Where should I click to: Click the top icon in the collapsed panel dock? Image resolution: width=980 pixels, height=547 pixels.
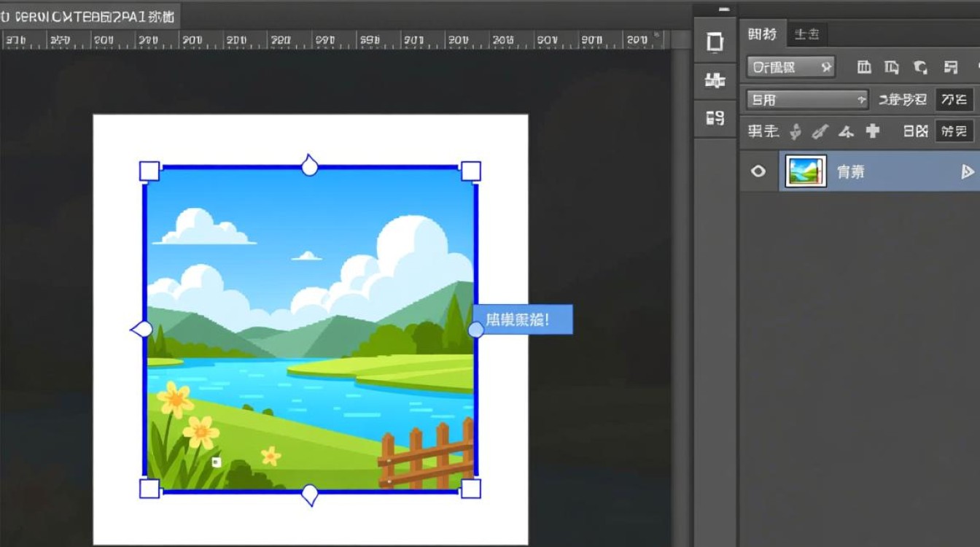[715, 42]
